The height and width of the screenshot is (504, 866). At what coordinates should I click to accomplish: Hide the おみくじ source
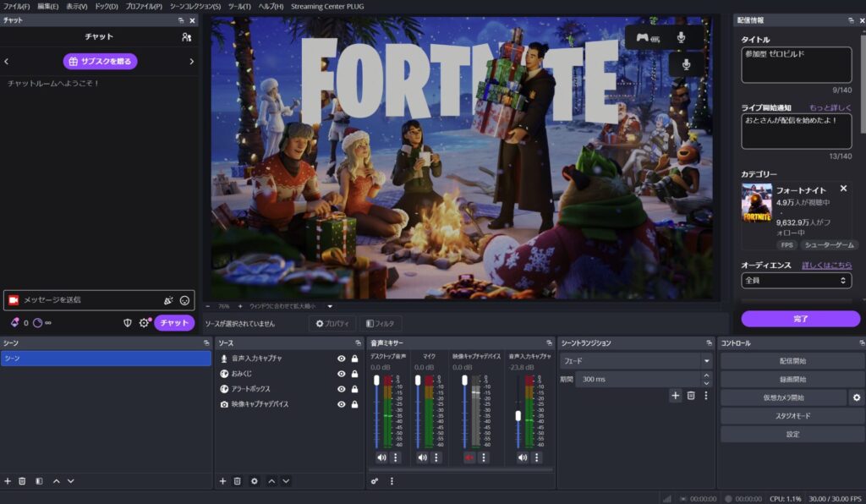click(x=341, y=374)
